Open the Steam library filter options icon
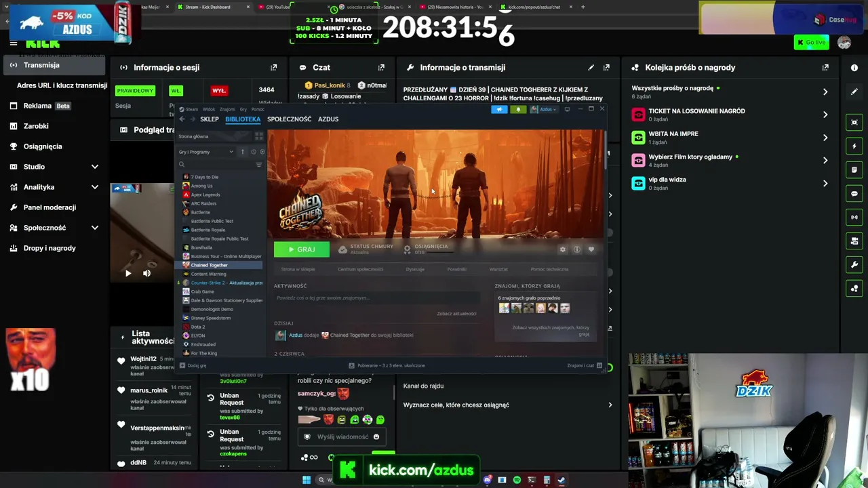The image size is (868, 488). point(258,165)
